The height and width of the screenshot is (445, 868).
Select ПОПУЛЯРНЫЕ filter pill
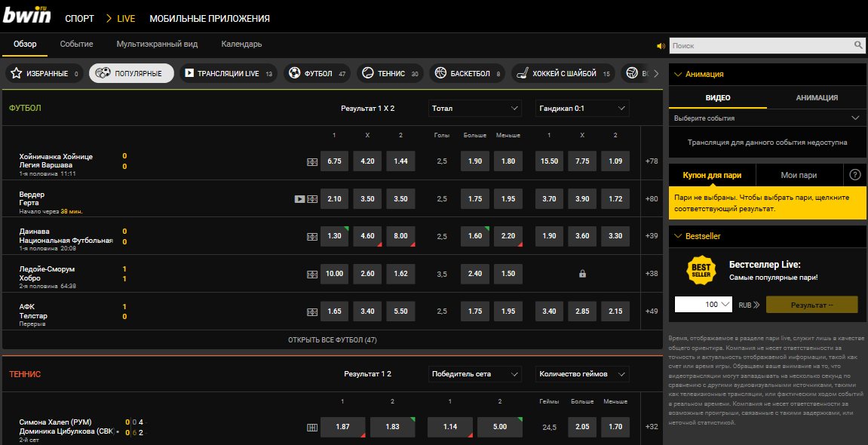[131, 73]
